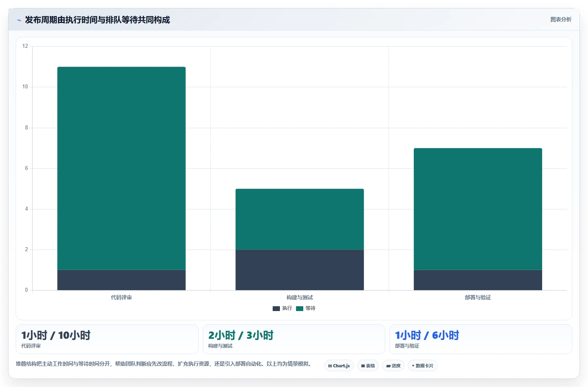Click the 部署与验证 waiting (green) bar segment

click(x=478, y=209)
